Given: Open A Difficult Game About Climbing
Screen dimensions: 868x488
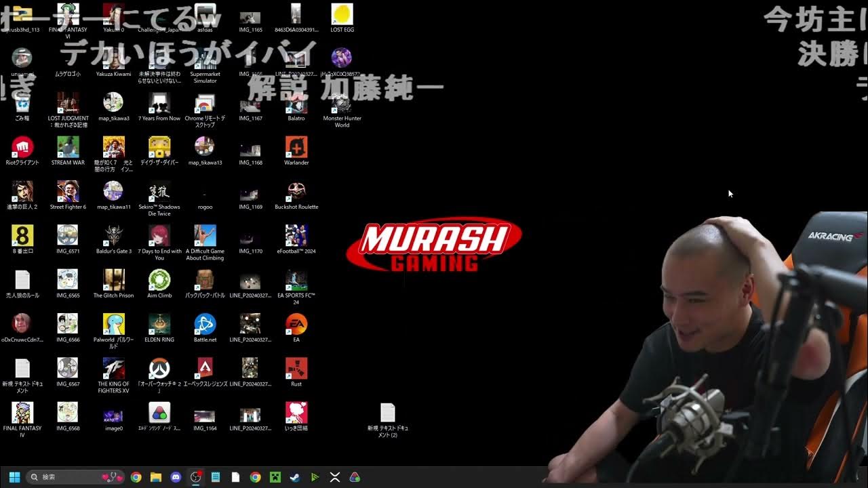Looking at the screenshot, I should click(205, 243).
